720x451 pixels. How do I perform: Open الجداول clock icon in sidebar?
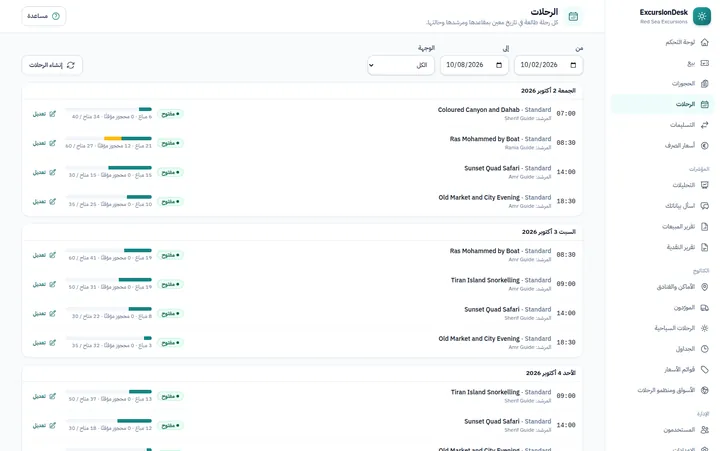pyautogui.click(x=704, y=349)
